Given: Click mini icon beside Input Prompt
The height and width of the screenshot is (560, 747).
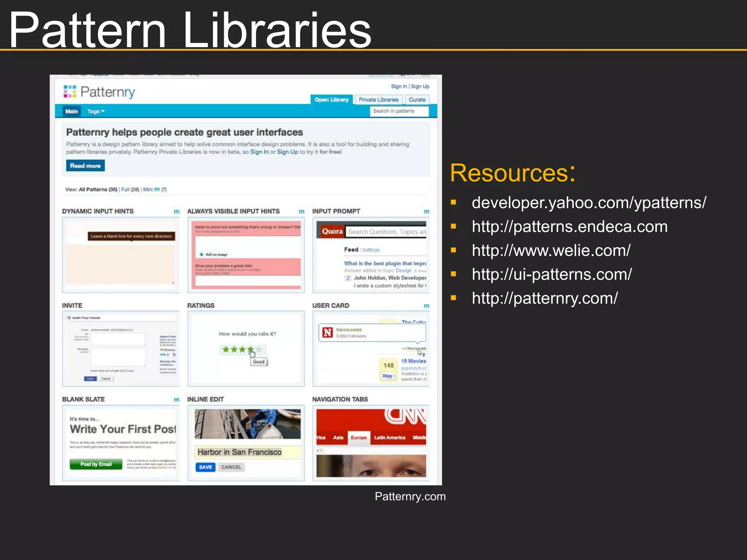Looking at the screenshot, I should [x=426, y=211].
